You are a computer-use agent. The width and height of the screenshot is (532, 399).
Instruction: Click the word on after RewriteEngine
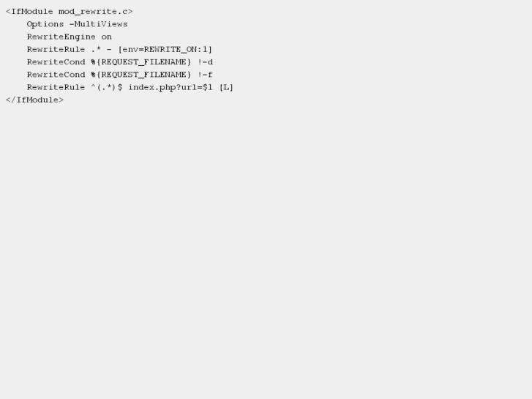click(x=107, y=37)
